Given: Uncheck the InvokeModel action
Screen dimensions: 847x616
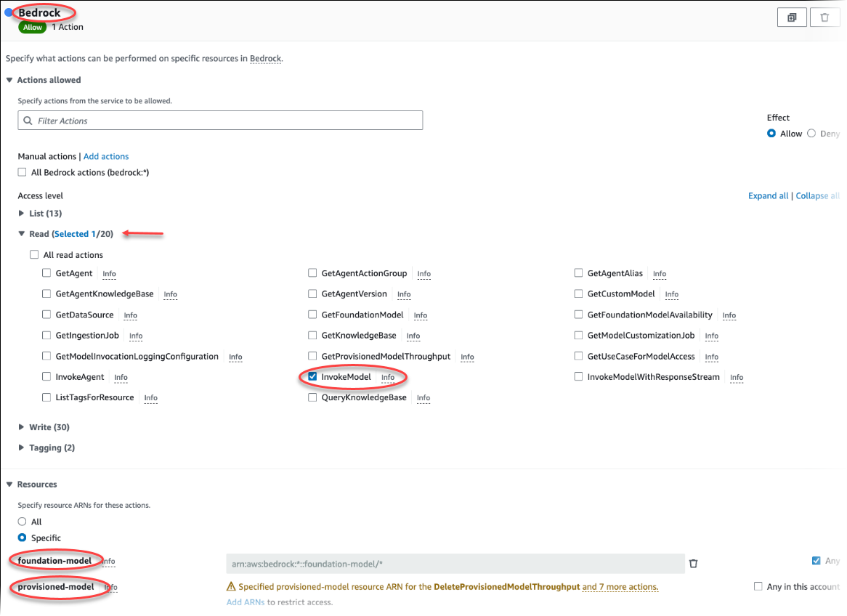Looking at the screenshot, I should (312, 377).
